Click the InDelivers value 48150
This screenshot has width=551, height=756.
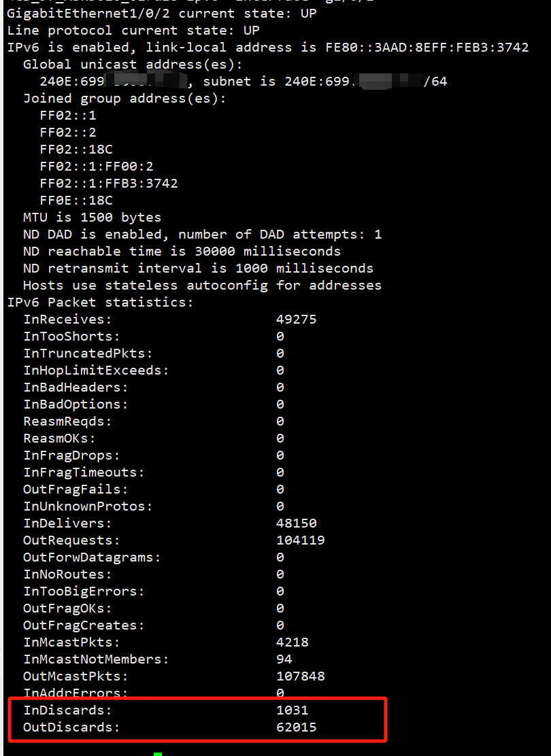(x=296, y=523)
